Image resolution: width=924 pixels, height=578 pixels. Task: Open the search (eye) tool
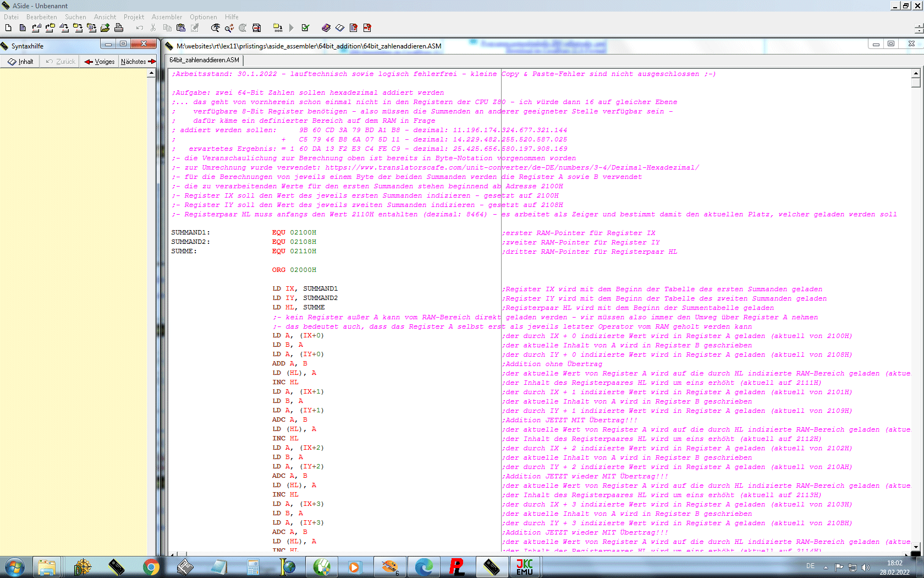[x=216, y=28]
